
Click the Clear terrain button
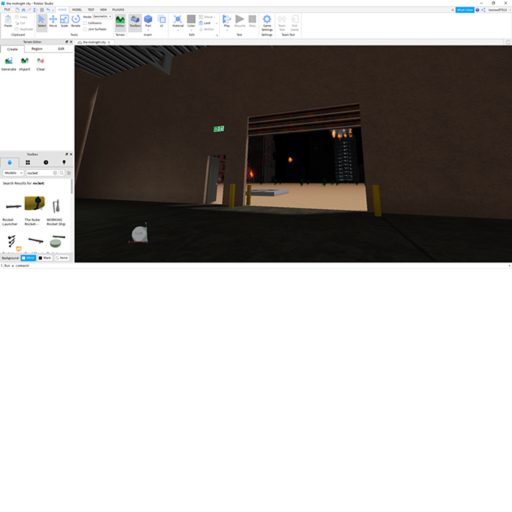(x=41, y=64)
